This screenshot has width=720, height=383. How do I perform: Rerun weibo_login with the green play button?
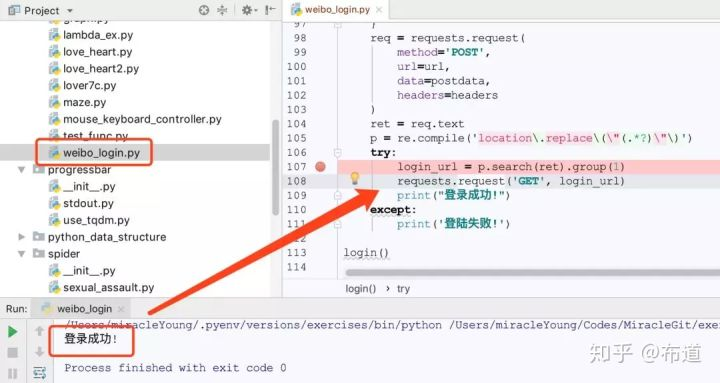(x=13, y=332)
